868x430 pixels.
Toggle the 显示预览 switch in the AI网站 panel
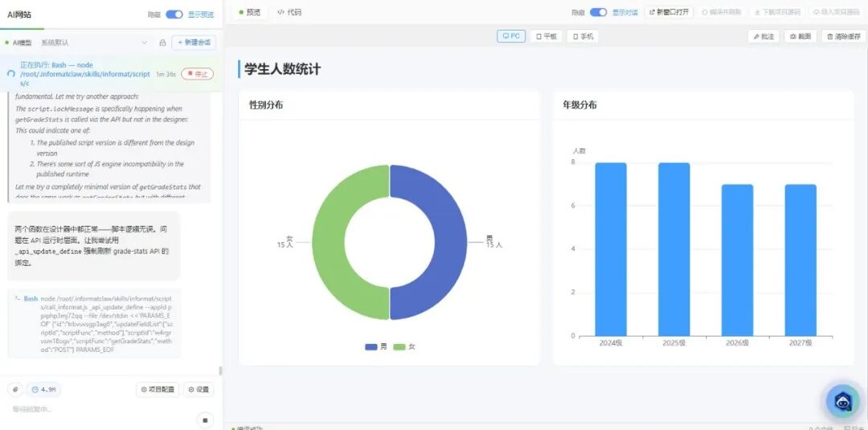tap(174, 15)
